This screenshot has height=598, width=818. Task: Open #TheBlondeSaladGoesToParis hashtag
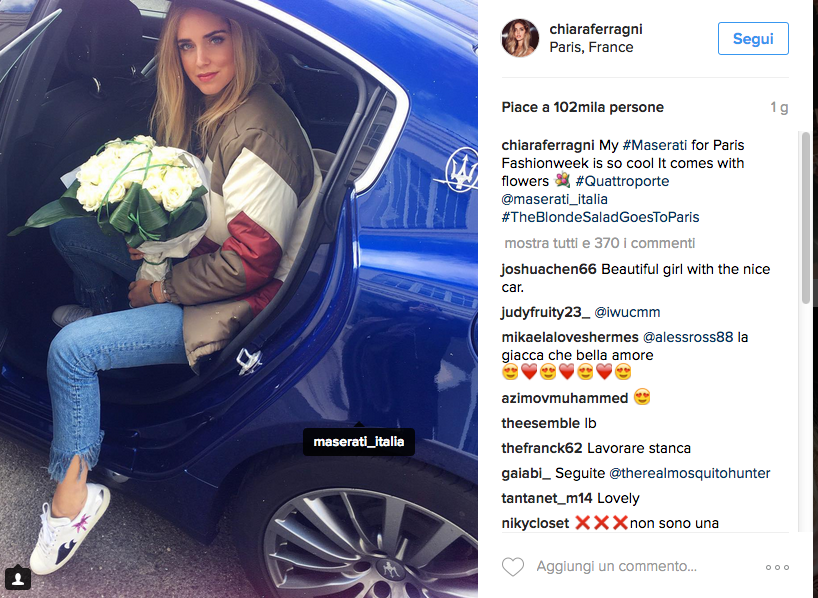coord(600,217)
